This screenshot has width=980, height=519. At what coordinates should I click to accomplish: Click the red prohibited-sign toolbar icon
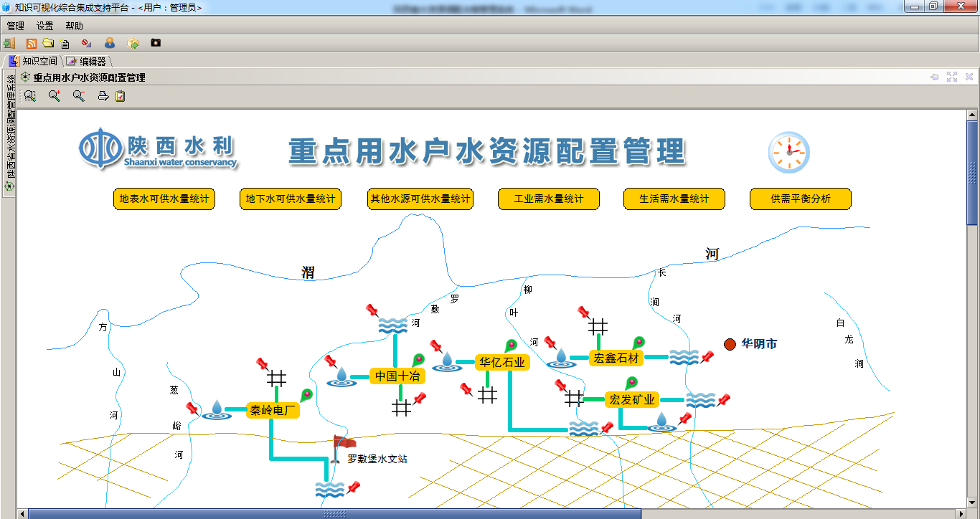86,43
